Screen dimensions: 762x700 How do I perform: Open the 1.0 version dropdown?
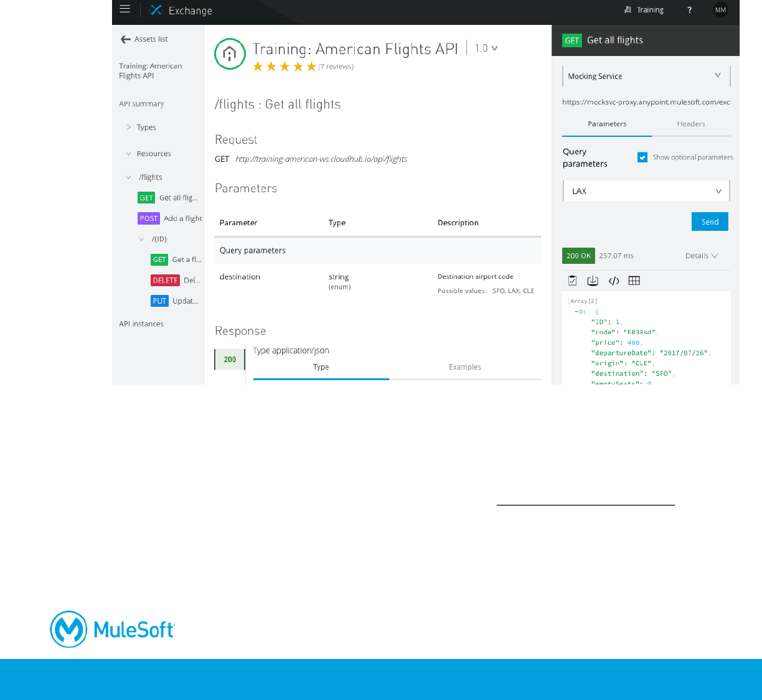pos(486,48)
